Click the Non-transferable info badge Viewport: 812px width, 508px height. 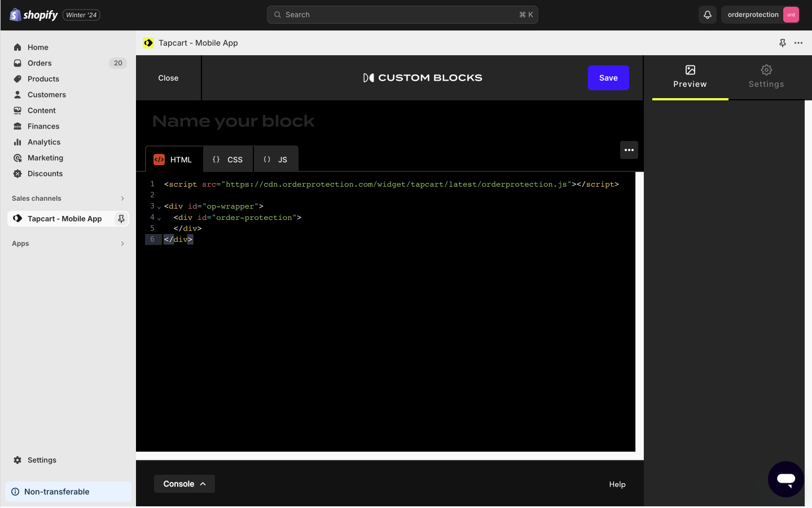[x=68, y=492]
